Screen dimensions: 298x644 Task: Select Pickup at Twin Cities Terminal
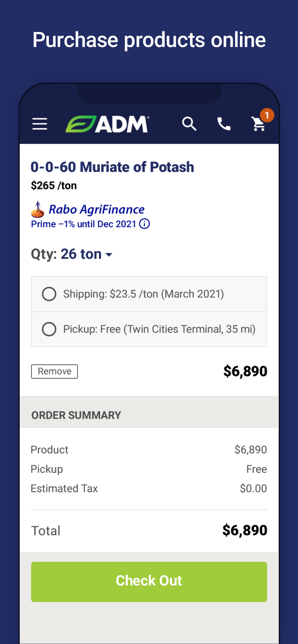point(49,329)
